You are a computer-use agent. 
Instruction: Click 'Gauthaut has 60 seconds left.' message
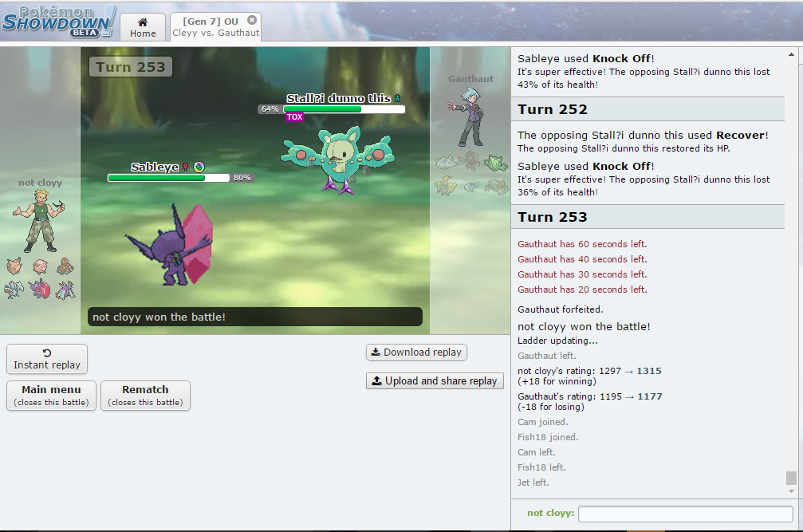[582, 244]
